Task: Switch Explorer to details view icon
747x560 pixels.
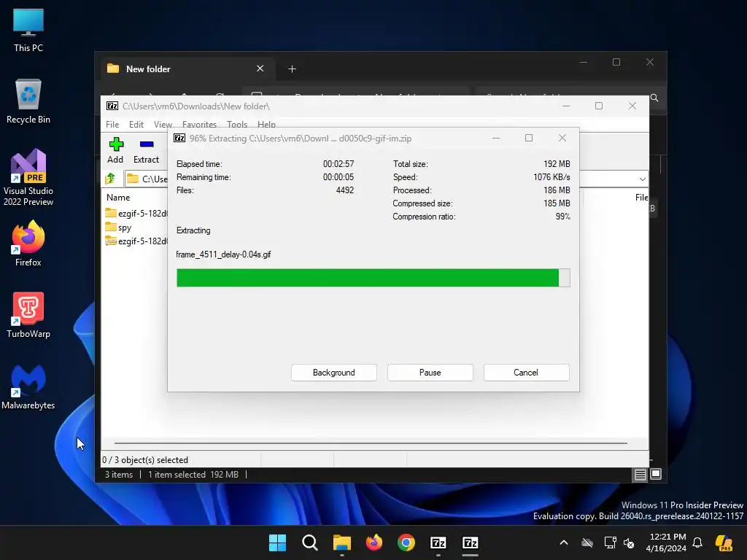Action: tap(640, 474)
